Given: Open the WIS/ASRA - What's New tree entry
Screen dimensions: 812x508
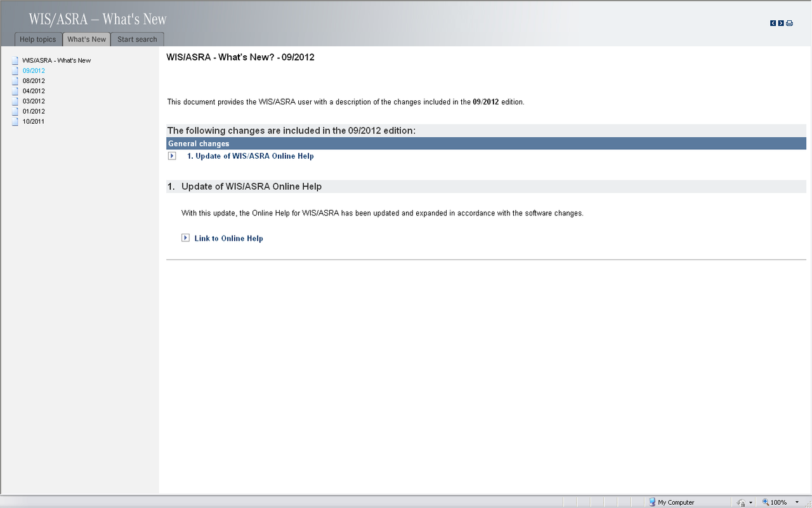Looking at the screenshot, I should (x=56, y=60).
